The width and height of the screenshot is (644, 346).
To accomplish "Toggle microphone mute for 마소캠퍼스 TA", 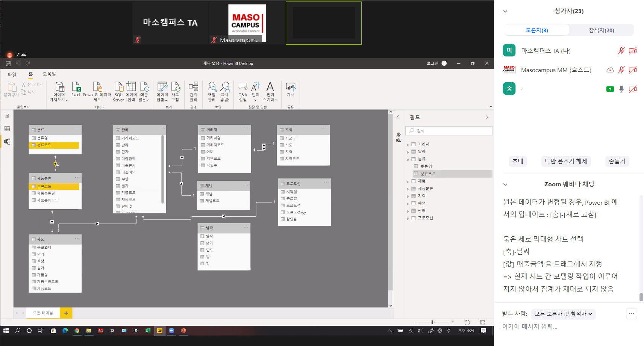I will (x=621, y=51).
